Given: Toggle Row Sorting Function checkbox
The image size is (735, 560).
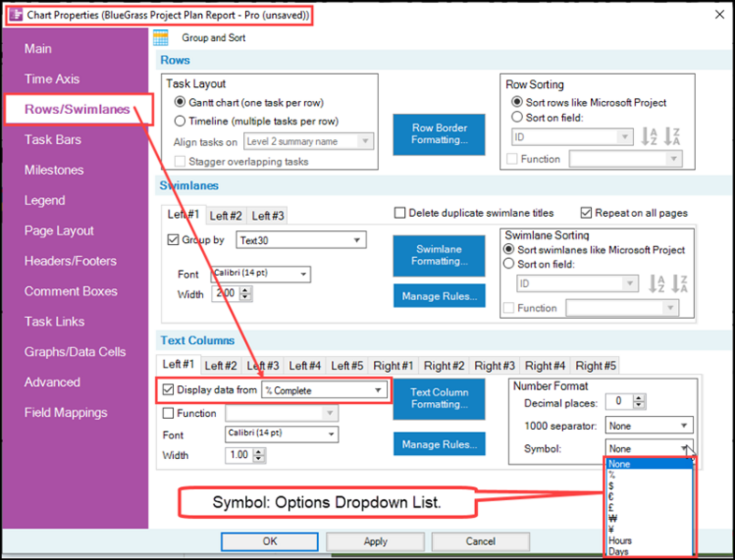Looking at the screenshot, I should (512, 159).
